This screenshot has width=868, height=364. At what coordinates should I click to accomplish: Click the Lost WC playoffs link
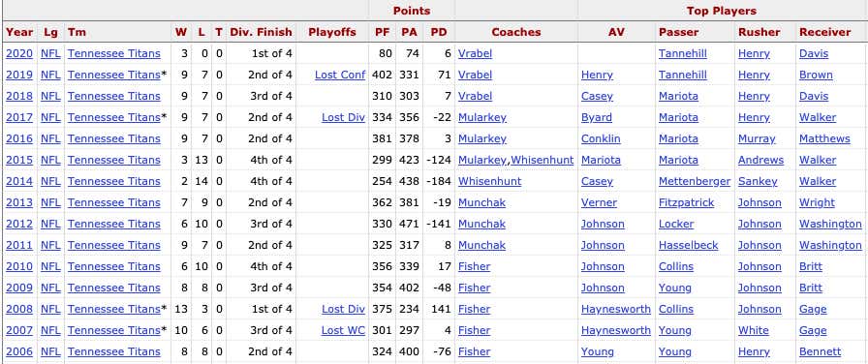343,330
